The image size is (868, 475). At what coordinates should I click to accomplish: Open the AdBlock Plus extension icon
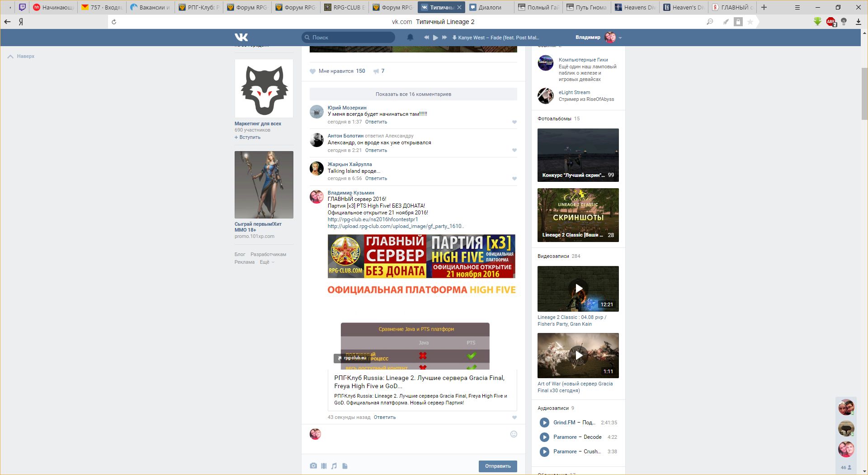(x=831, y=22)
